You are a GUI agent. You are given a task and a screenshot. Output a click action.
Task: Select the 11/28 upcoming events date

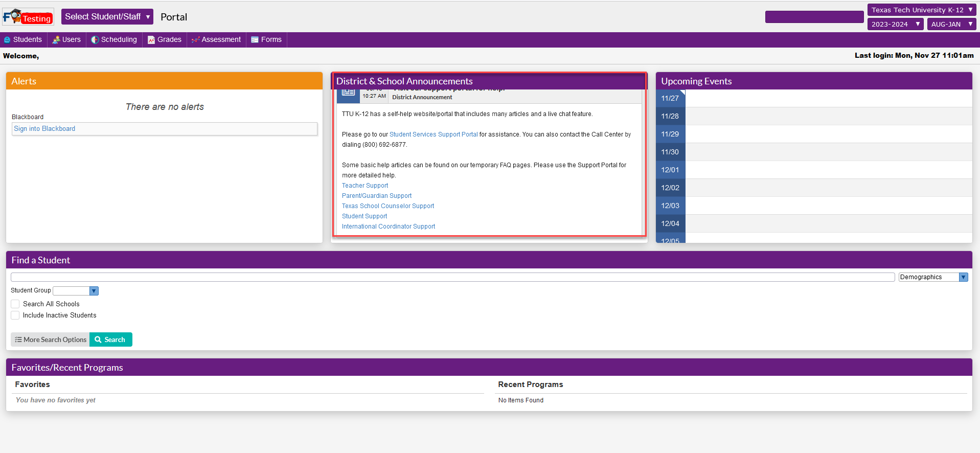click(670, 116)
